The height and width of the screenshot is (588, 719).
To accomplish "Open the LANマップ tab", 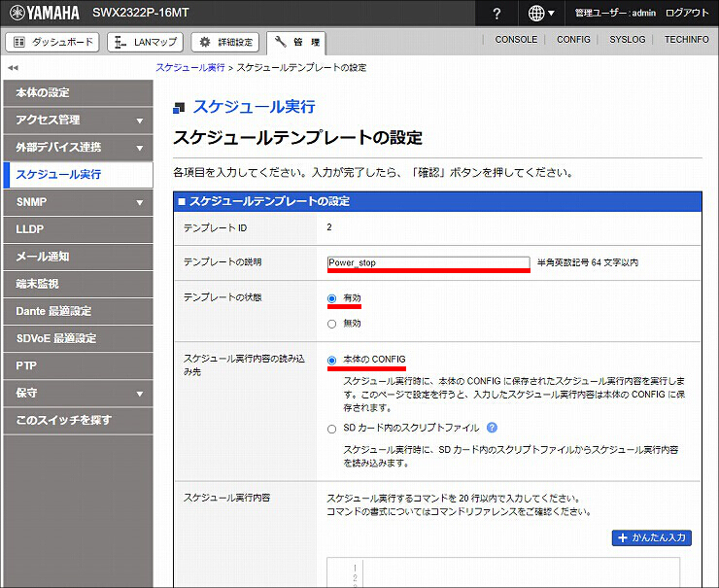I will point(145,42).
